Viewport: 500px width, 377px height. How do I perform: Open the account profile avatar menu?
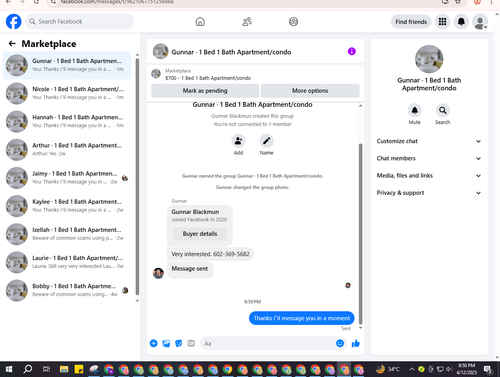coord(480,22)
